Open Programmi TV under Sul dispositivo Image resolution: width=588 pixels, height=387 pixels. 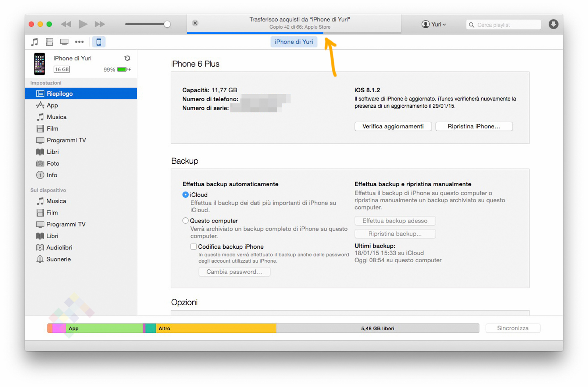(81, 224)
